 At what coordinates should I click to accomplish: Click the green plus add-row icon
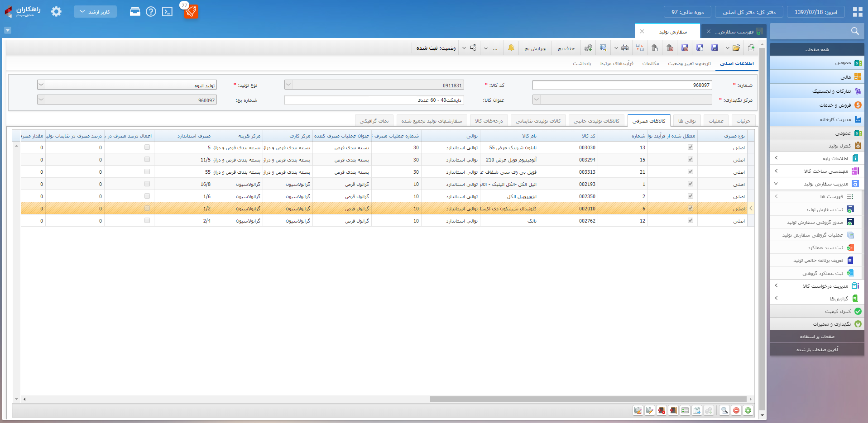[748, 410]
